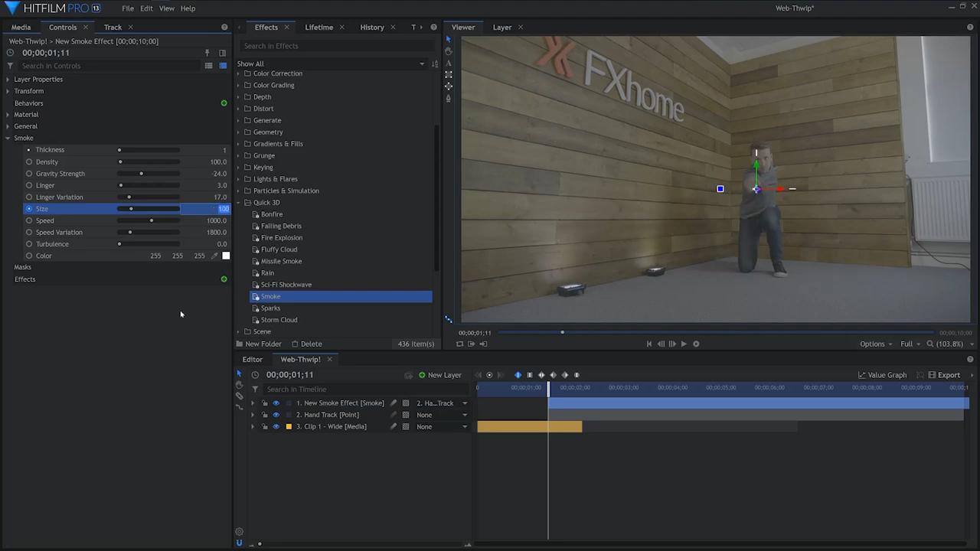This screenshot has width=980, height=551.
Task: Open the Show All dropdown in Effects
Action: point(331,64)
